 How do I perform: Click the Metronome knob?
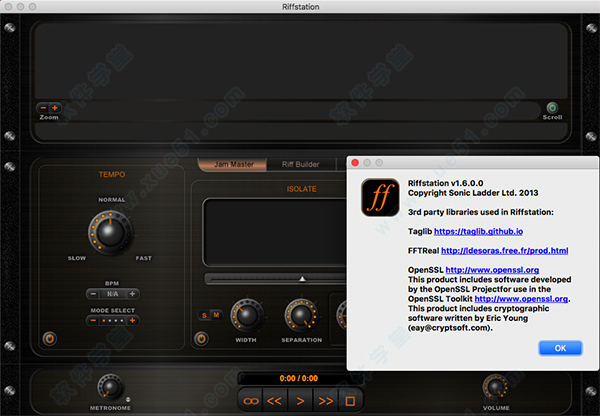(110, 387)
